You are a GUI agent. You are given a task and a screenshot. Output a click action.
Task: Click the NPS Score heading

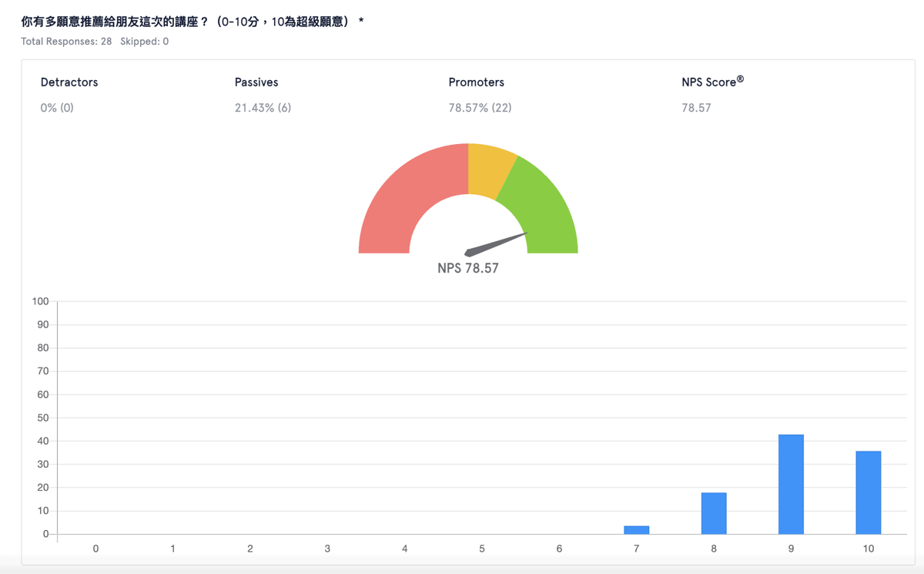pos(712,82)
